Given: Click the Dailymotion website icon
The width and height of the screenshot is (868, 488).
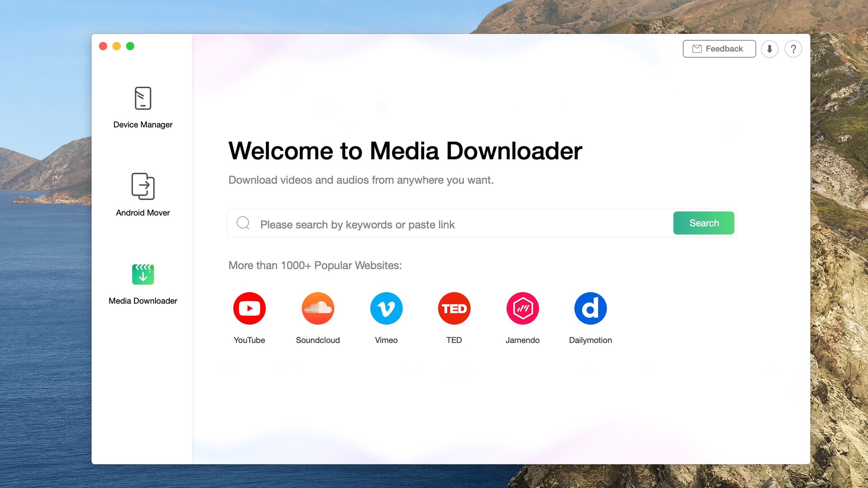Looking at the screenshot, I should (590, 309).
